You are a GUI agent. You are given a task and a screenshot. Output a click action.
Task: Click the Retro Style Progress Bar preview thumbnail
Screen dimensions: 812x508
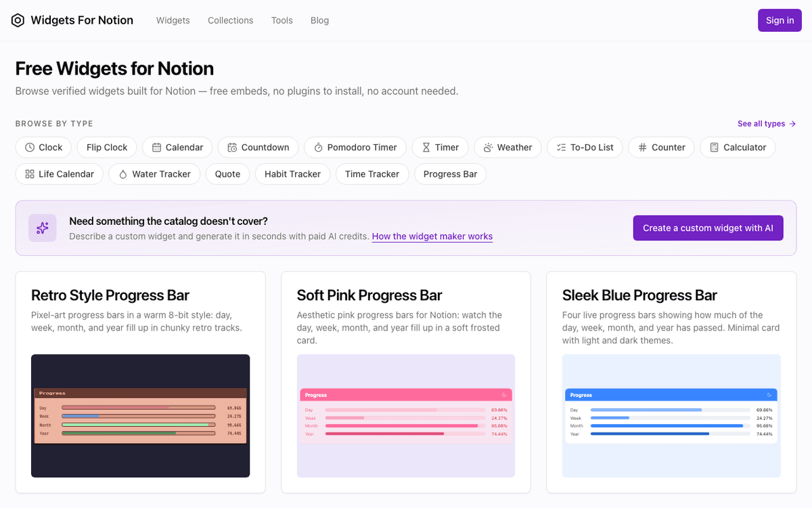pos(141,416)
